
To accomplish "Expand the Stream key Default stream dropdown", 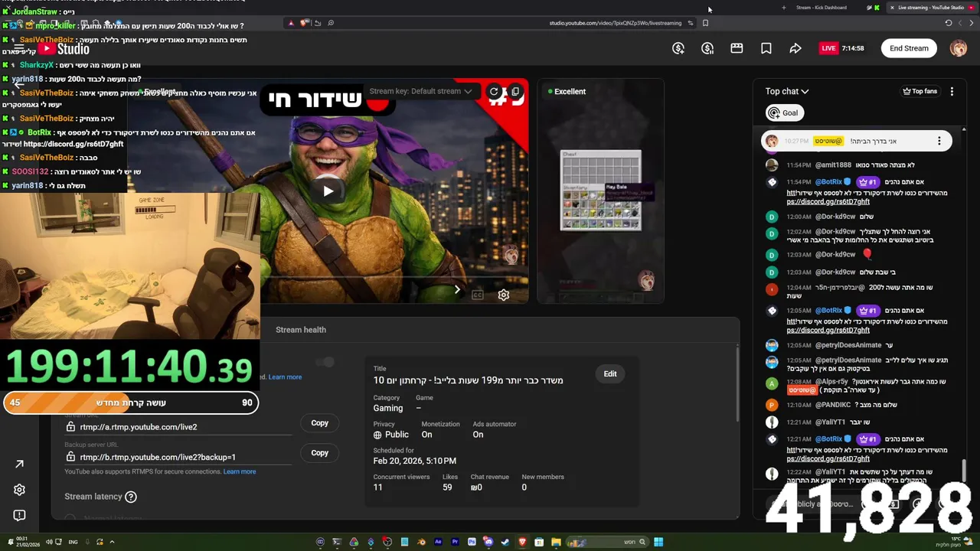I will tap(420, 91).
